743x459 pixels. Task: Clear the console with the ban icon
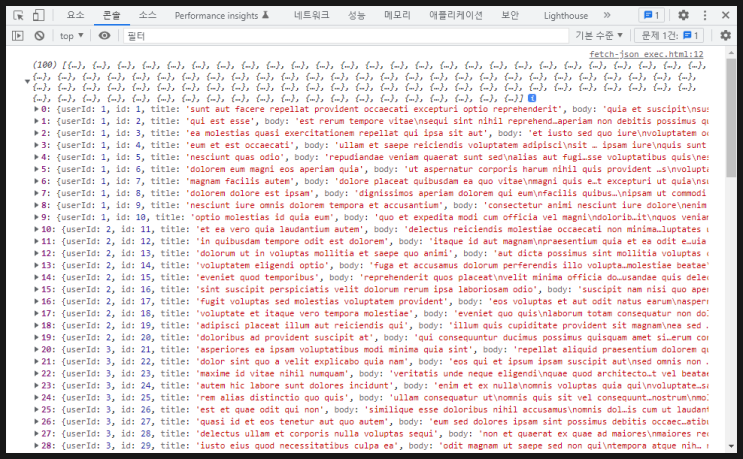[x=40, y=36]
